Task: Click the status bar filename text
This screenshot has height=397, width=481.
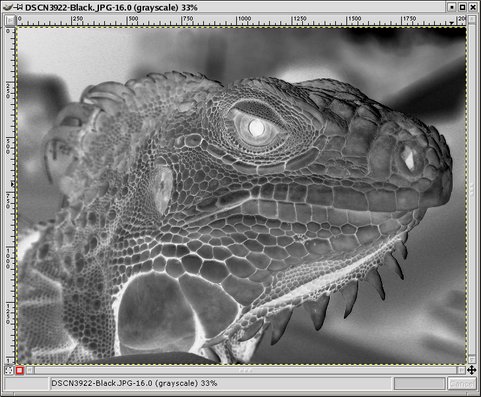Action: pos(134,383)
